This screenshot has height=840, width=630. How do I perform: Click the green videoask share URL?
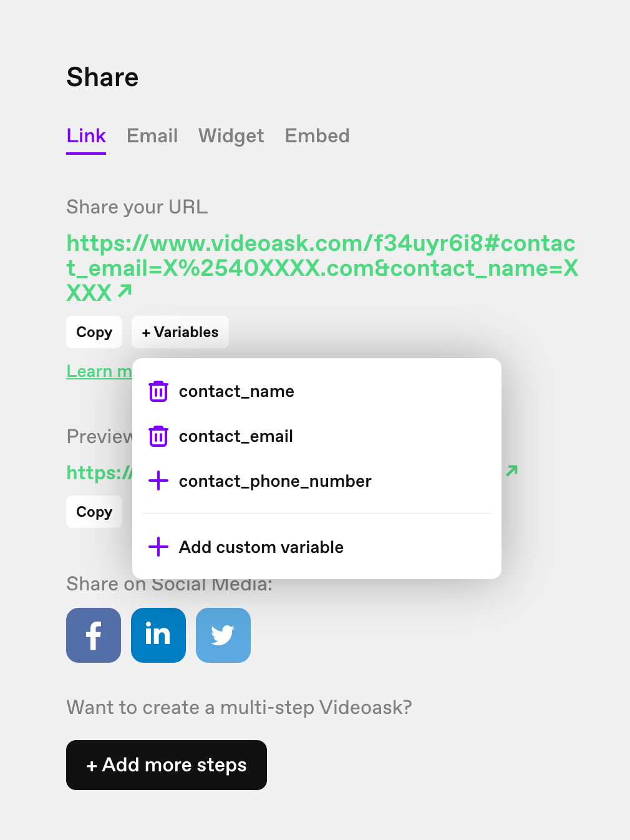pyautogui.click(x=322, y=268)
